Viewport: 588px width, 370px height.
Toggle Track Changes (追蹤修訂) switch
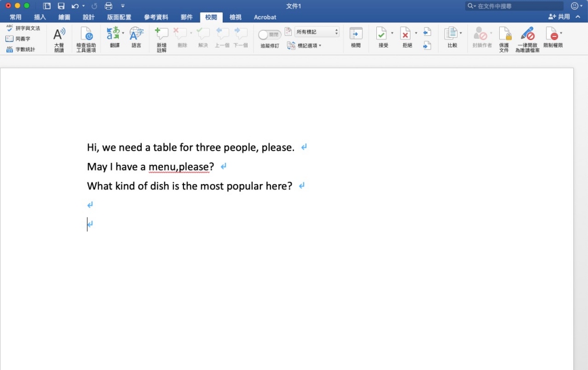coord(270,35)
